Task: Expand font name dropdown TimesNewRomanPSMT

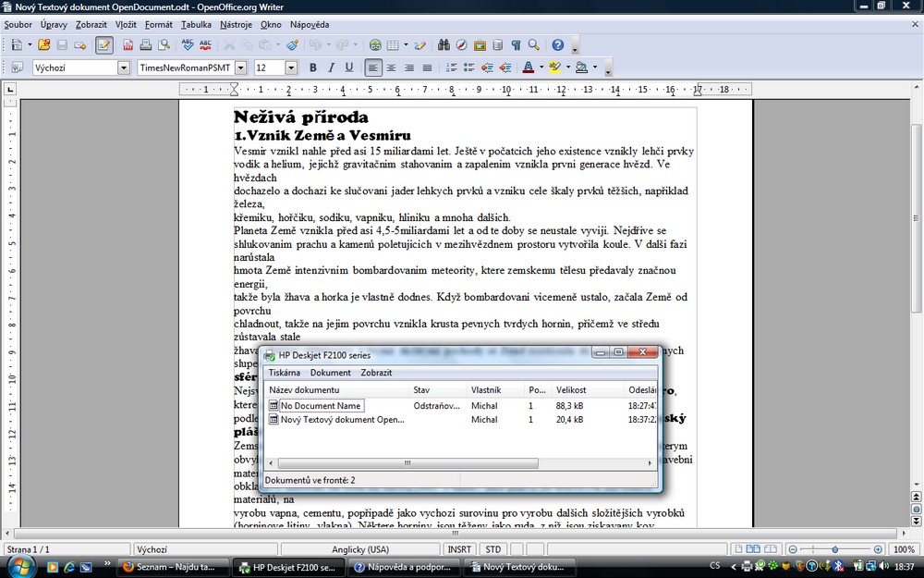Action: 240,68
